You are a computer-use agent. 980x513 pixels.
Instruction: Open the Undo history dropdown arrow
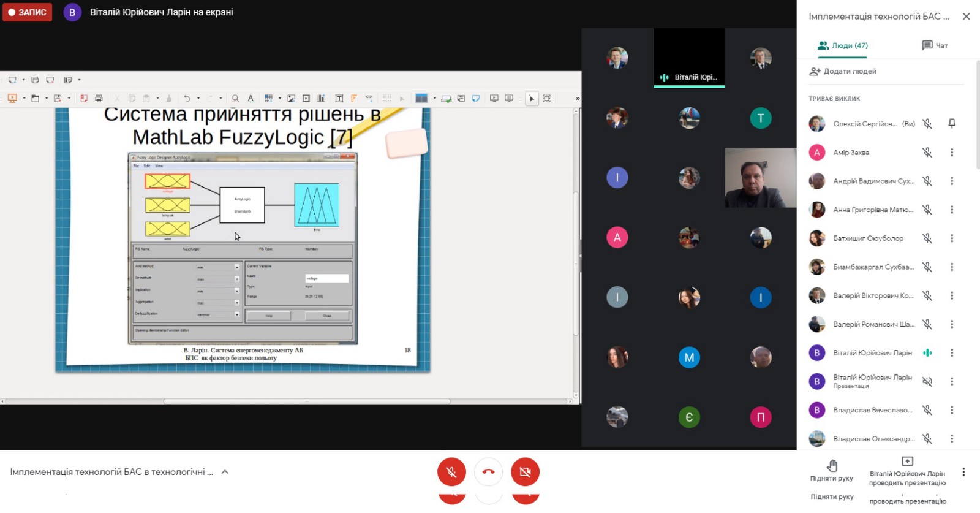coord(198,98)
